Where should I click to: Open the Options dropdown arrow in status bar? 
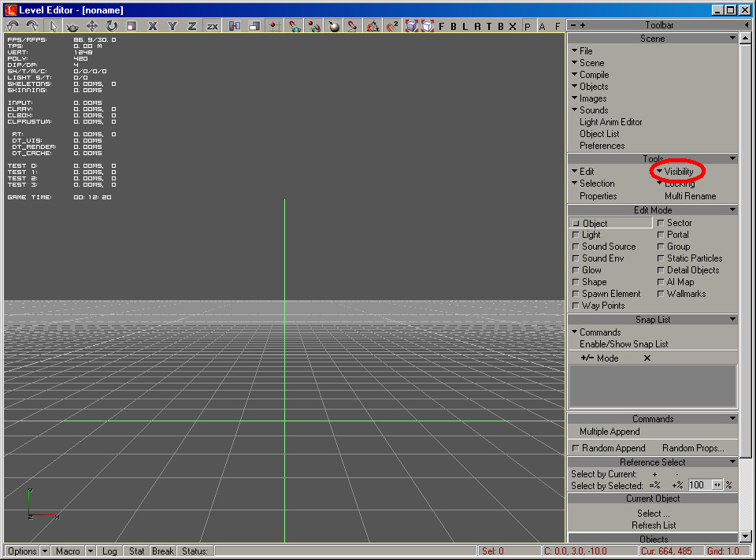click(x=44, y=551)
